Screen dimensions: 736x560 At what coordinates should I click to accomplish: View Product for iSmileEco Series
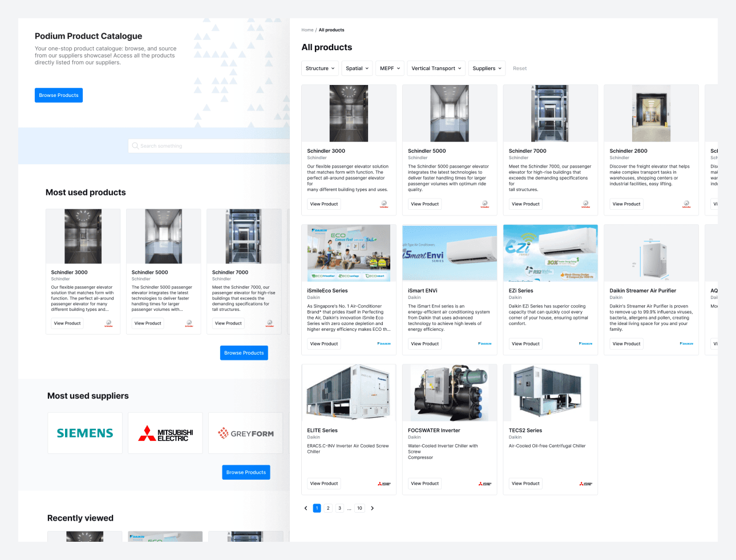(324, 344)
